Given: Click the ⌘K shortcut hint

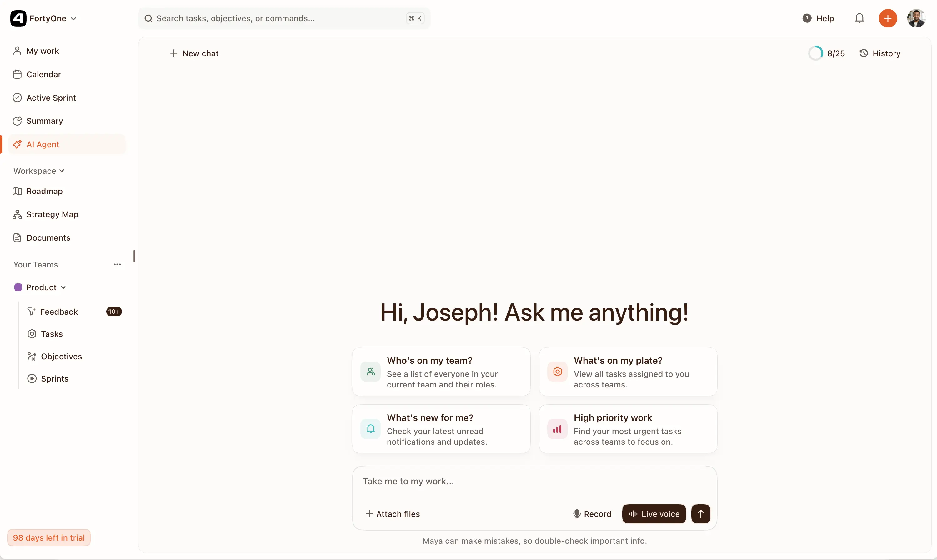Looking at the screenshot, I should 415,18.
